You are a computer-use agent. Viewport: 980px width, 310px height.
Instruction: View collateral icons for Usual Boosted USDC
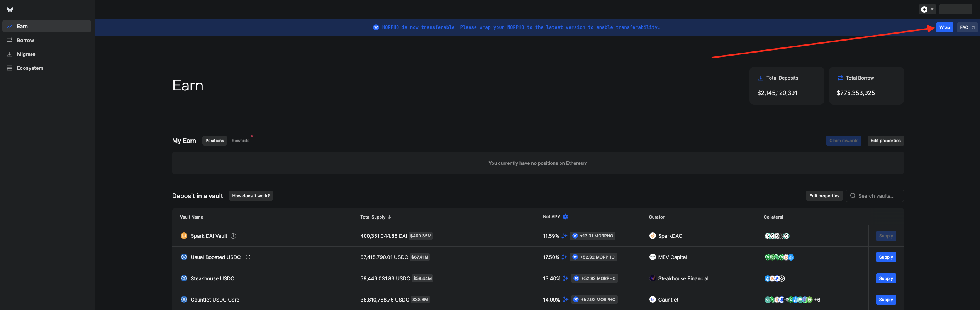click(x=779, y=257)
